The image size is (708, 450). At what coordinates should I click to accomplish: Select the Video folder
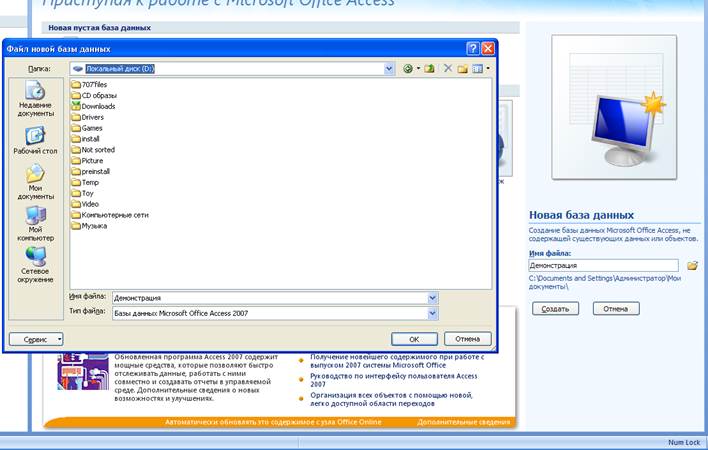tap(85, 204)
